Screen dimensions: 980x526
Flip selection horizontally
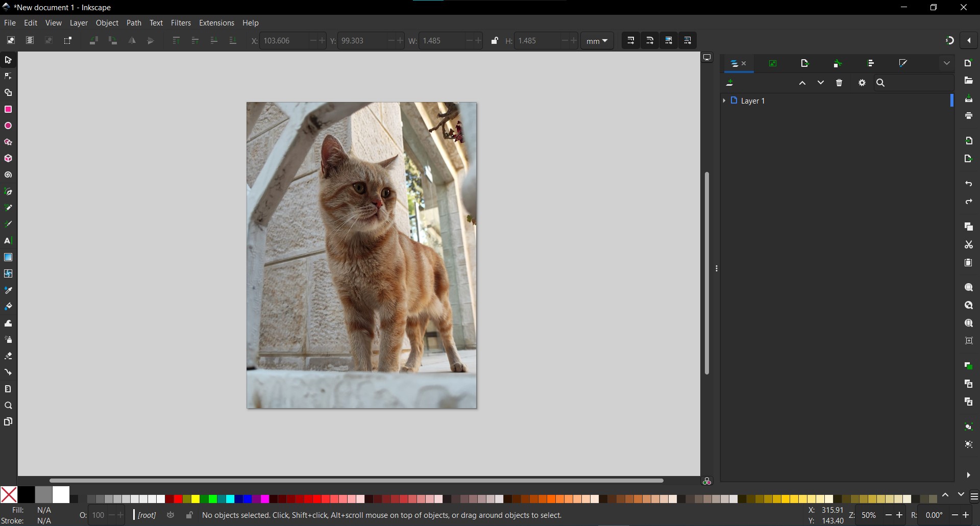(132, 41)
